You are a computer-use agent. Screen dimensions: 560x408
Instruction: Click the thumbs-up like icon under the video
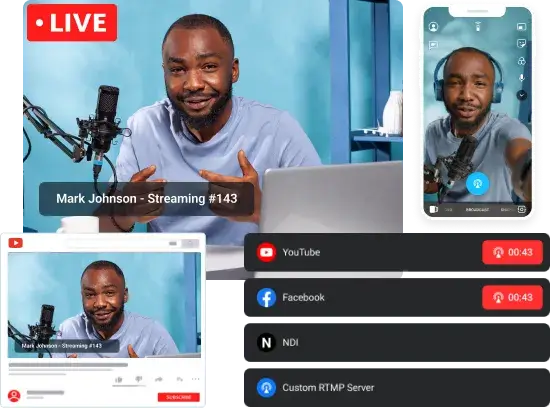tap(119, 379)
